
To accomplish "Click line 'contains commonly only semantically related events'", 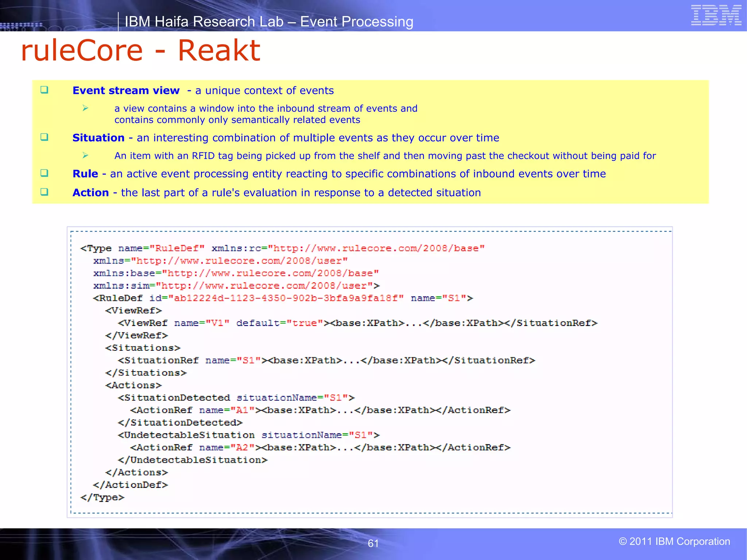I will [x=237, y=120].
